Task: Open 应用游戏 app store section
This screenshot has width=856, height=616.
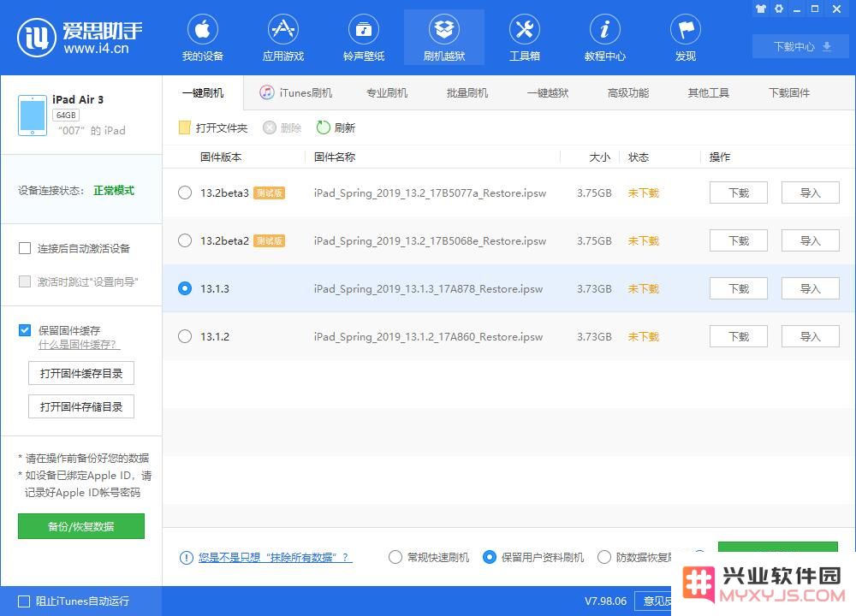Action: [x=282, y=38]
